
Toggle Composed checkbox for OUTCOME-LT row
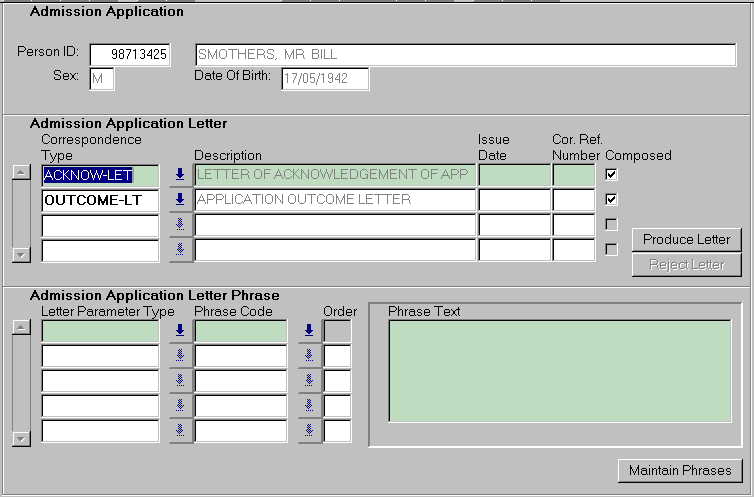pos(612,199)
